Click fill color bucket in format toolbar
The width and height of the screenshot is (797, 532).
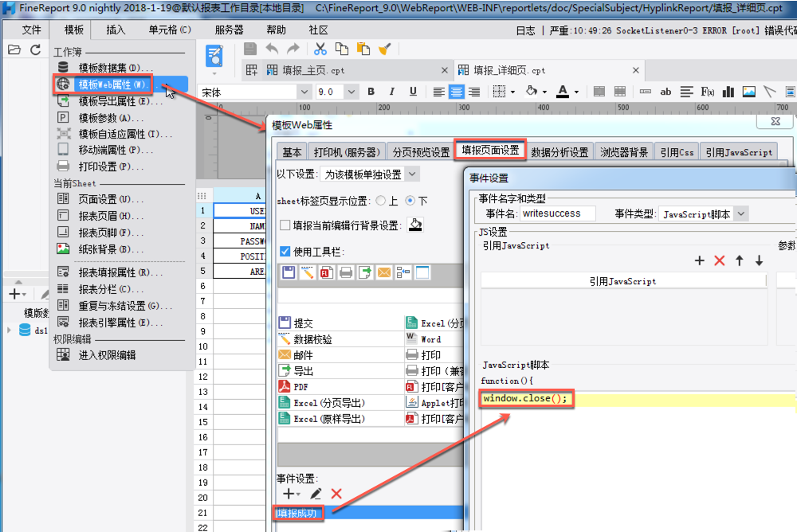(532, 92)
